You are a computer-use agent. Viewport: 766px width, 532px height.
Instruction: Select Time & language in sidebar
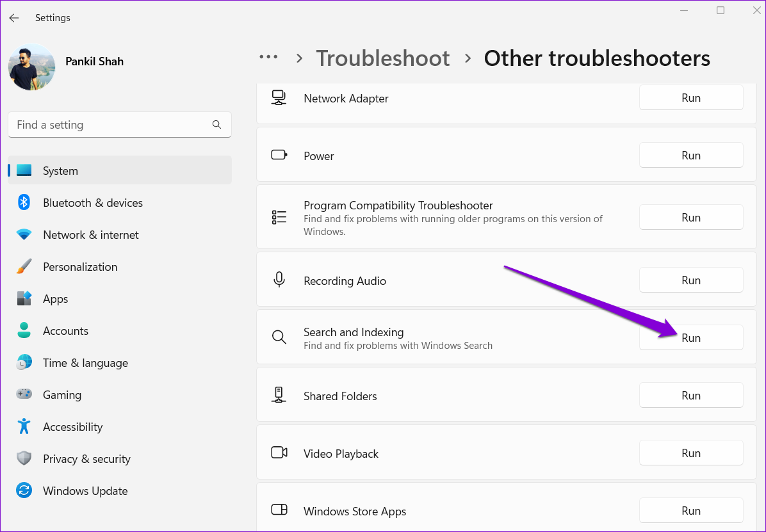coord(85,363)
